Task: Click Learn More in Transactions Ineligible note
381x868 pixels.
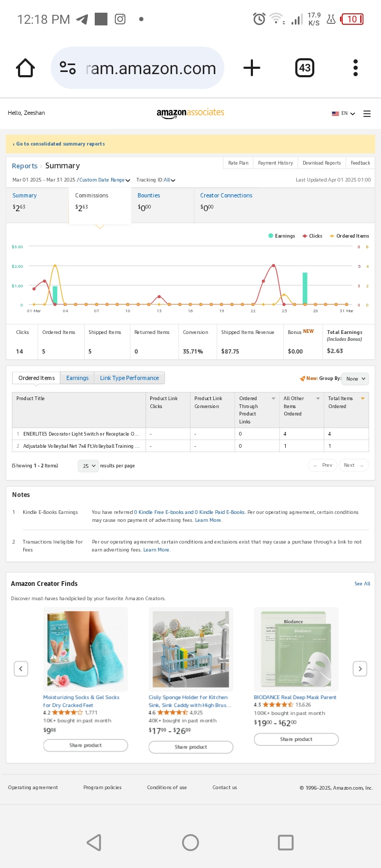Action: [x=157, y=550]
